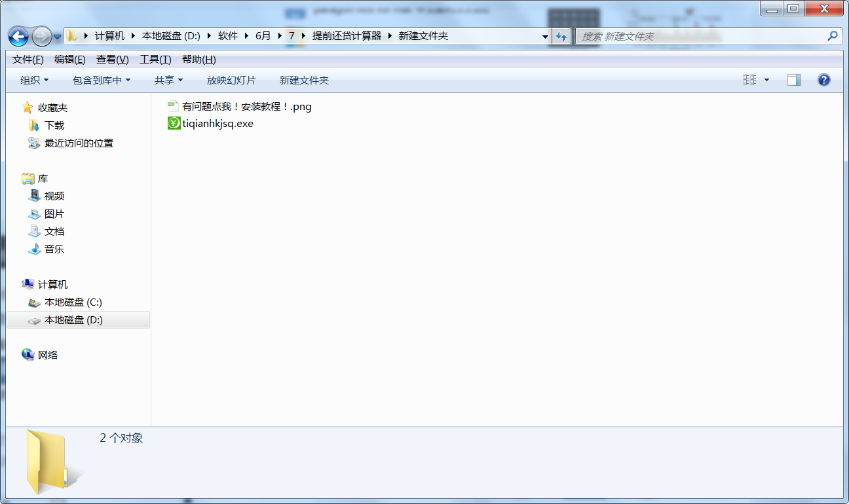Change view with the view icon
The image size is (849, 504).
click(x=749, y=80)
